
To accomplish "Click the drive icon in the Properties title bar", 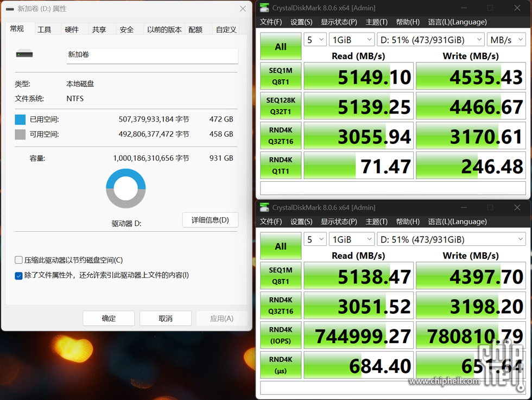I will 10,9.
